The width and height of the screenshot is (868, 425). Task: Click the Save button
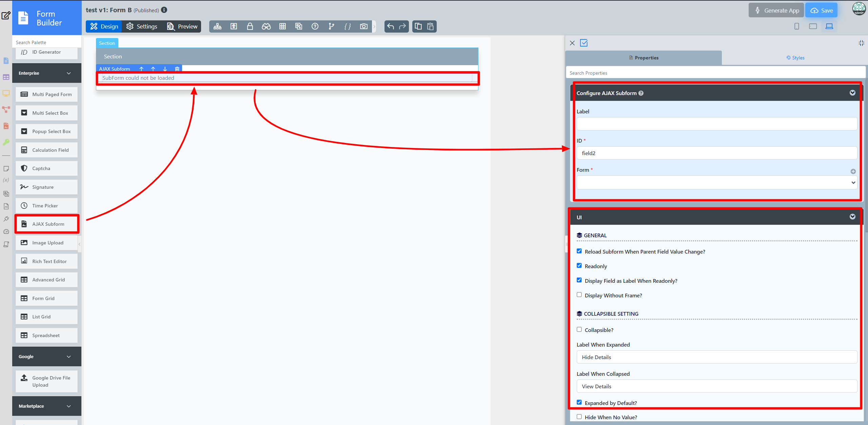coord(822,11)
